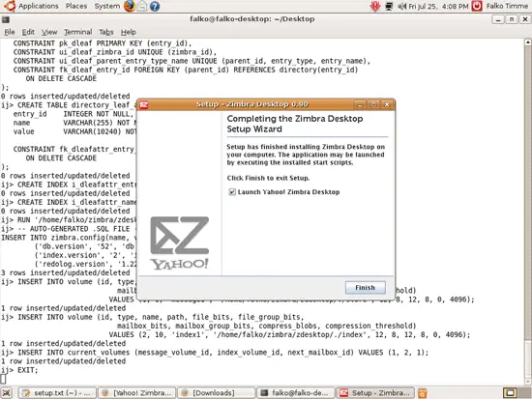The height and width of the screenshot is (399, 532).
Task: Click the Zimbra icon in setup title bar
Action: click(x=144, y=104)
